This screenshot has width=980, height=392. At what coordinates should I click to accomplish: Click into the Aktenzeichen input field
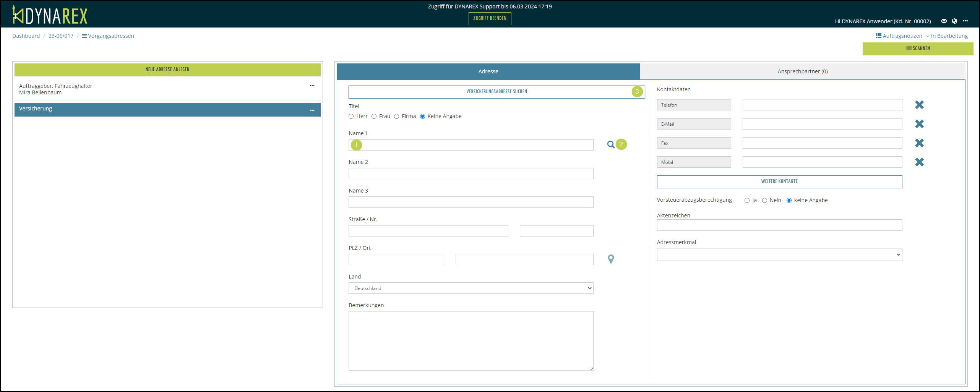pos(779,225)
